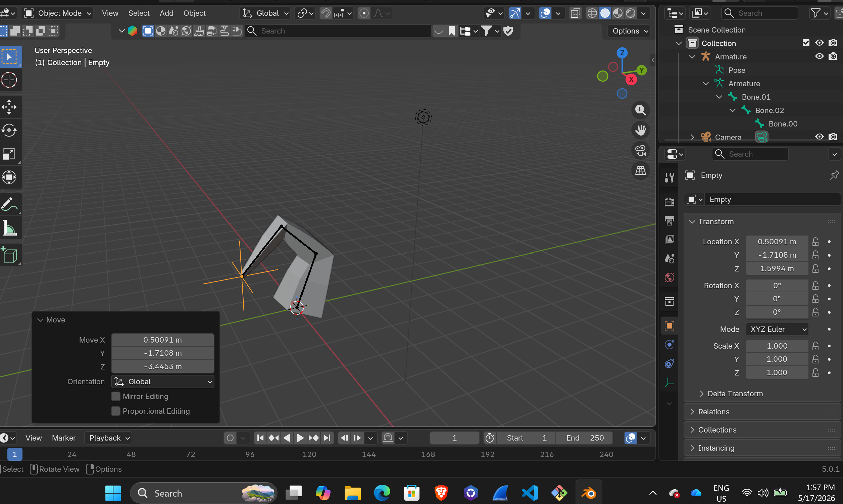This screenshot has height=504, width=843.
Task: Open the Render properties tab
Action: click(669, 202)
